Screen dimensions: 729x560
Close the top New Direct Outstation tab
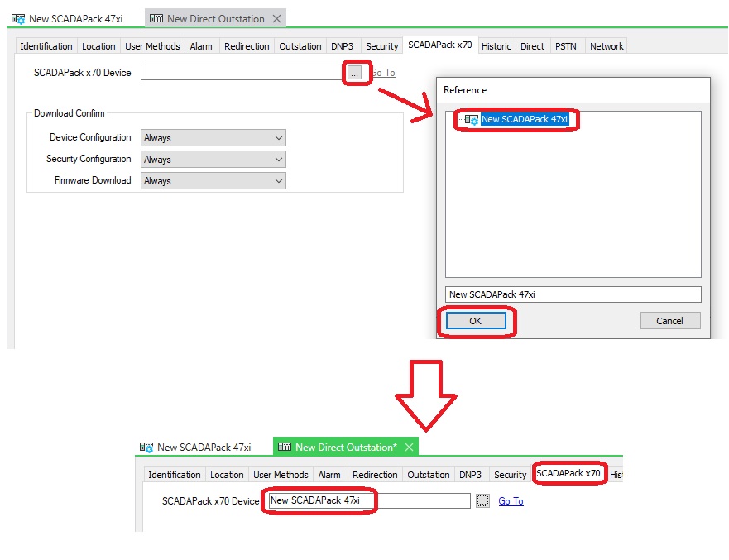[x=276, y=18]
